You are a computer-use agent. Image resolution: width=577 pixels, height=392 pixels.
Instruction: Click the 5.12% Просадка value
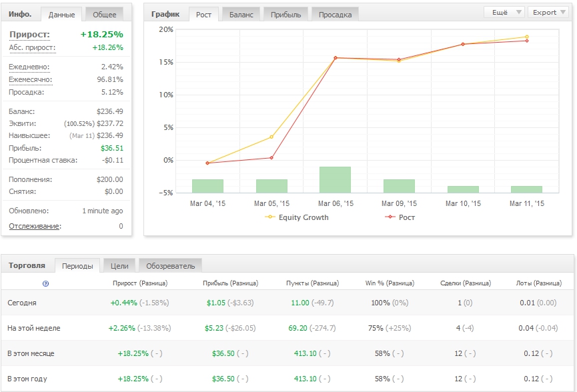(112, 92)
